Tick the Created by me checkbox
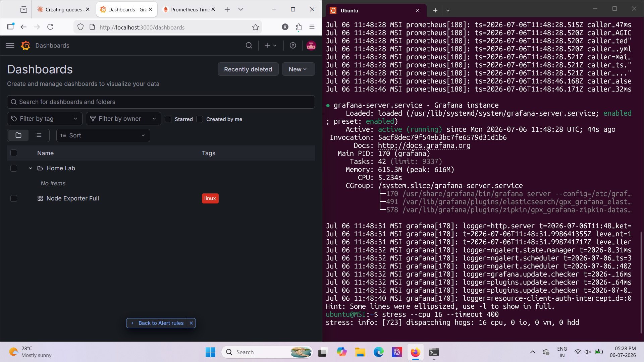This screenshot has width=644, height=362. pos(200,119)
